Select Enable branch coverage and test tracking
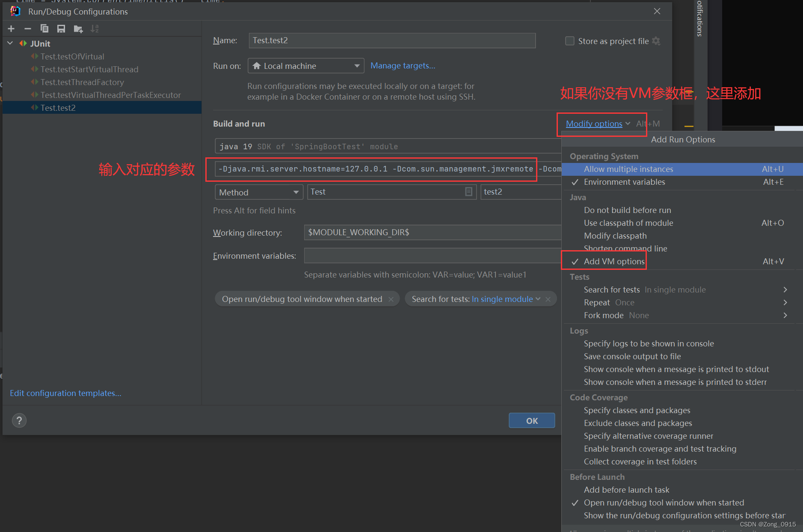 (682, 449)
